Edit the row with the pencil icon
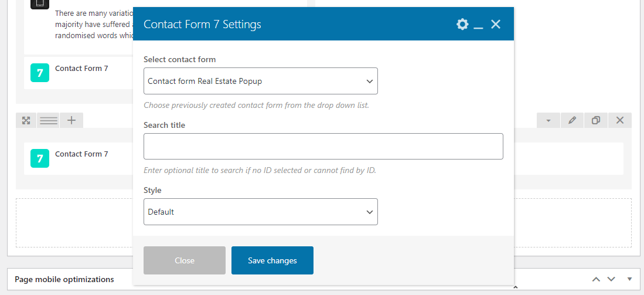 coord(572,120)
